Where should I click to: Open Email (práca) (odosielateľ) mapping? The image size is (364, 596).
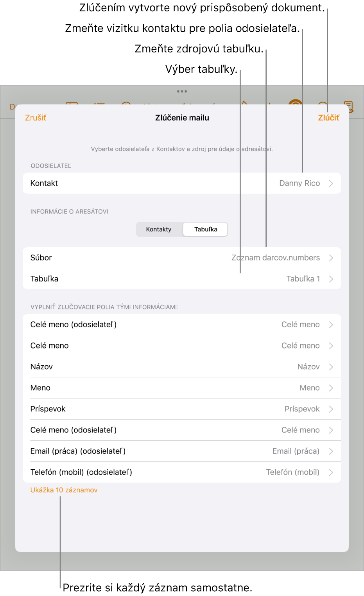click(x=182, y=451)
